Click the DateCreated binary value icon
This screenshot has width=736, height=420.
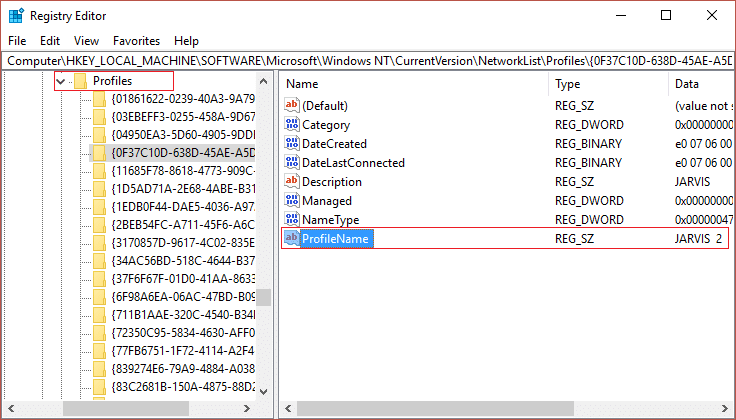pyautogui.click(x=293, y=144)
